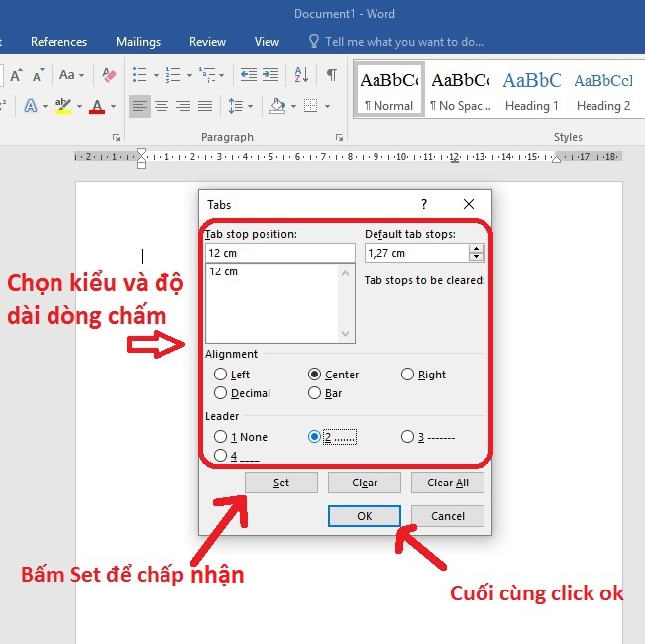Click the Text Highlight Color icon

click(63, 107)
